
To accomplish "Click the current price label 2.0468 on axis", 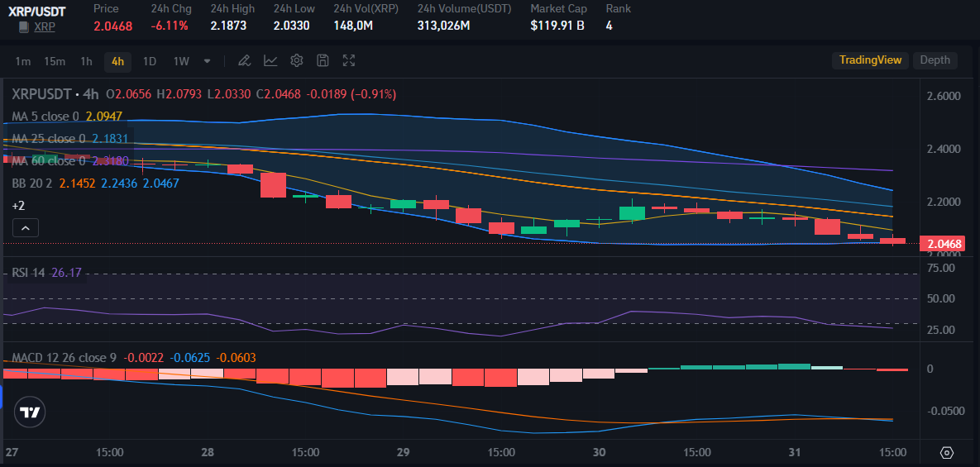I will tap(944, 244).
